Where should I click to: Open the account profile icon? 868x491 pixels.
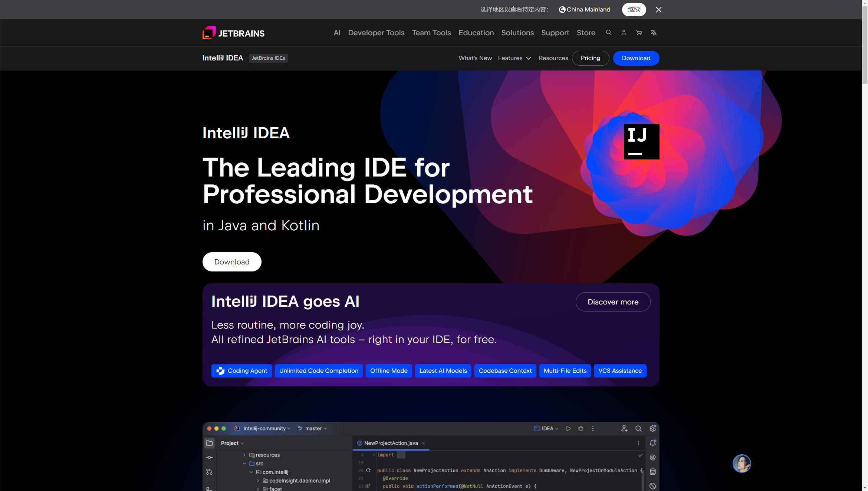coord(624,33)
